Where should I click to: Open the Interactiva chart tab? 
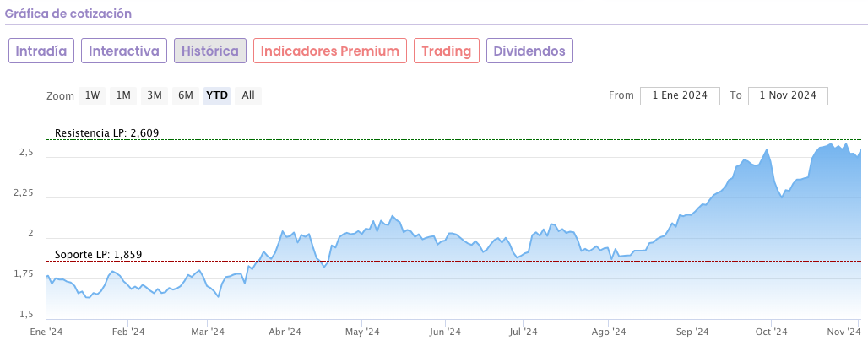coord(124,51)
